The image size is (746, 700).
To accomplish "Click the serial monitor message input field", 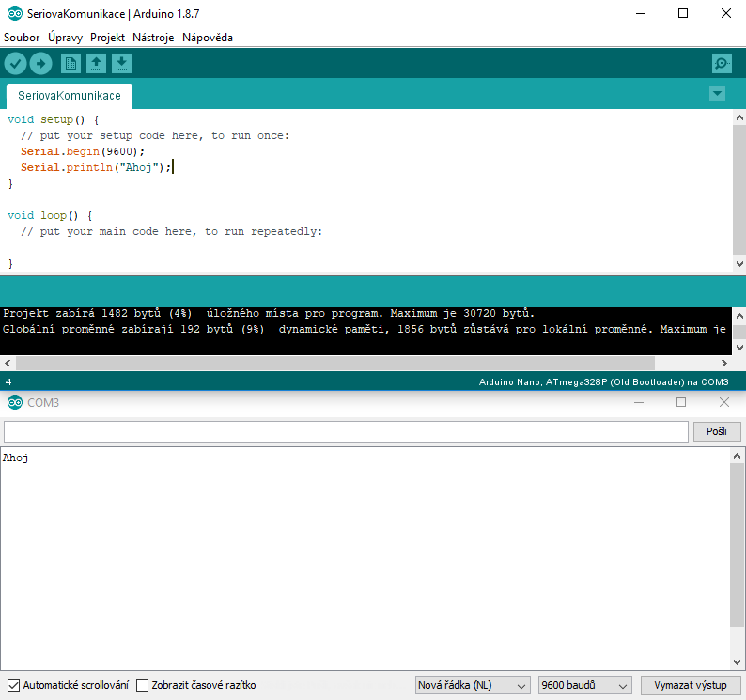I will (346, 431).
